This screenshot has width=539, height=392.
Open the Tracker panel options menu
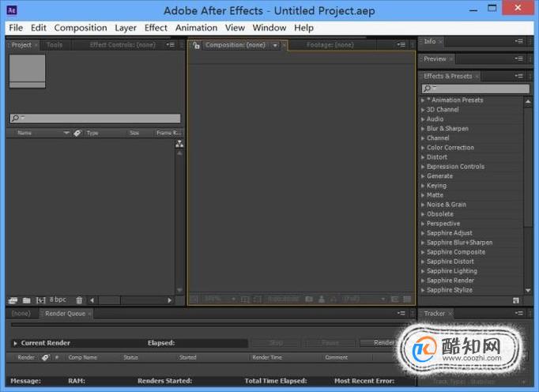click(x=518, y=313)
